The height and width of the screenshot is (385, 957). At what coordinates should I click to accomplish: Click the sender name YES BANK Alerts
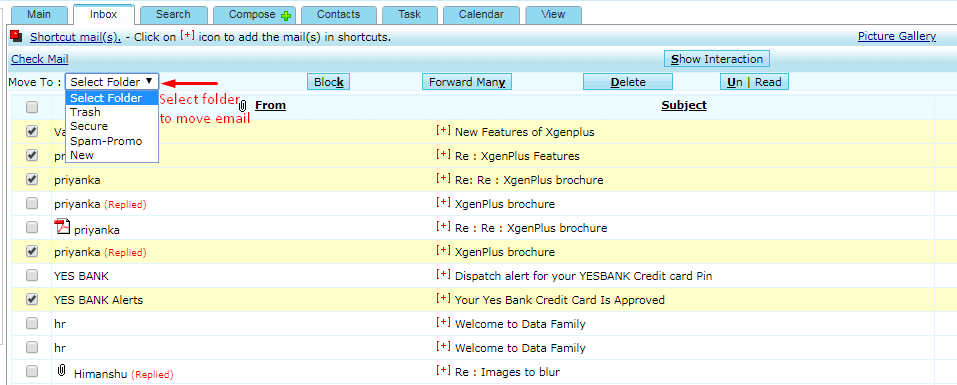tap(98, 300)
